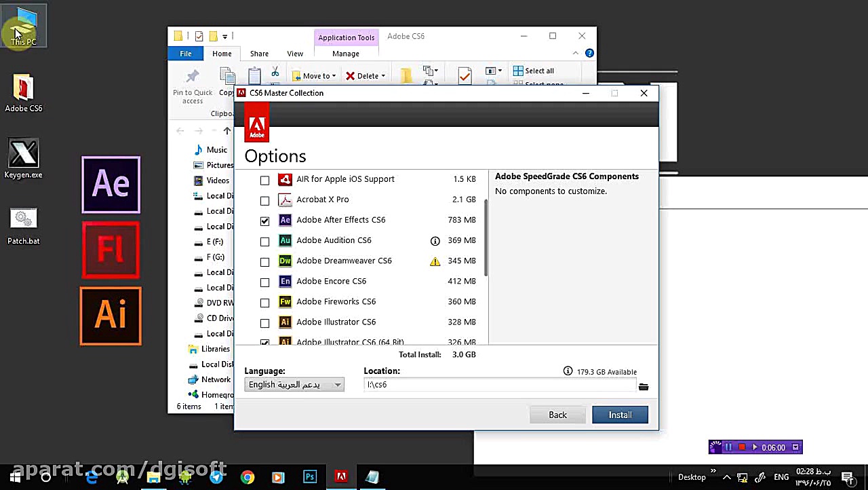868x490 pixels.
Task: Check the Acrobat X Pro checkbox
Action: (x=264, y=200)
